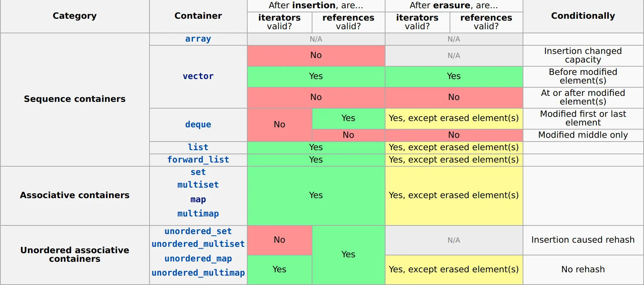Select the Sequence containers category cell

click(75, 99)
